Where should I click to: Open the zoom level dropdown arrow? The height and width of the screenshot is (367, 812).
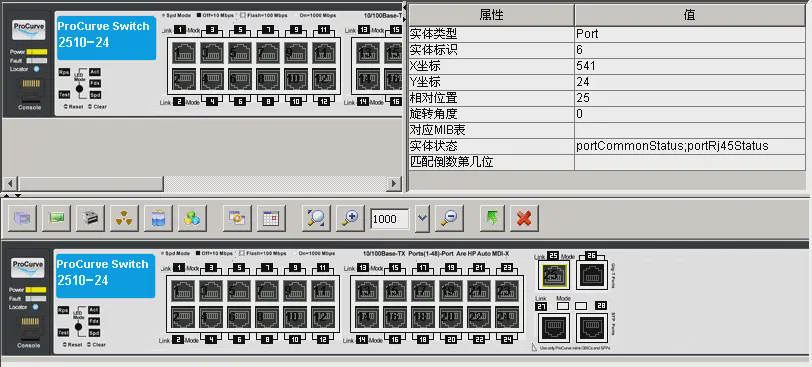coord(423,219)
